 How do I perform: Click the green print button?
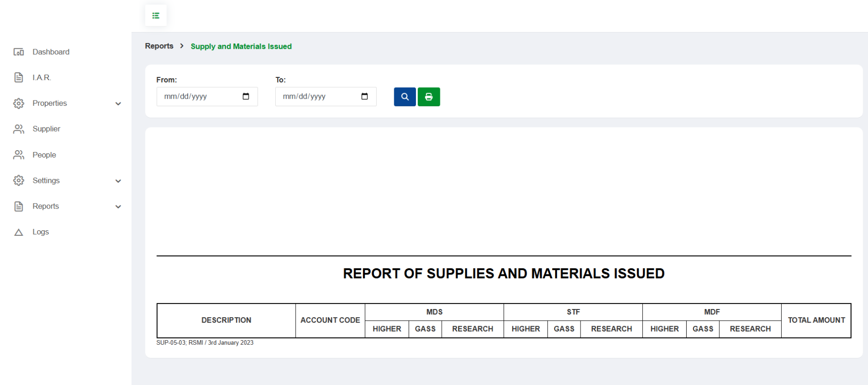[x=429, y=97]
